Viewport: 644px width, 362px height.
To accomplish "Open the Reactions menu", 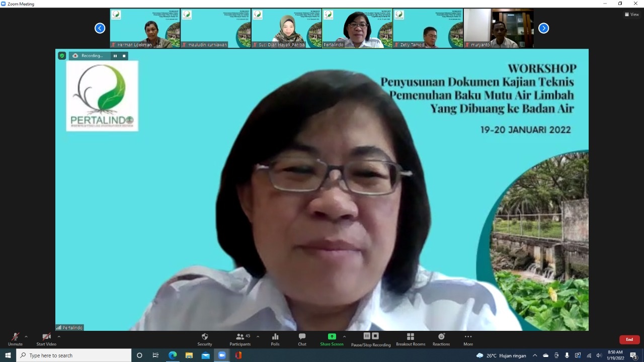I will [x=441, y=339].
